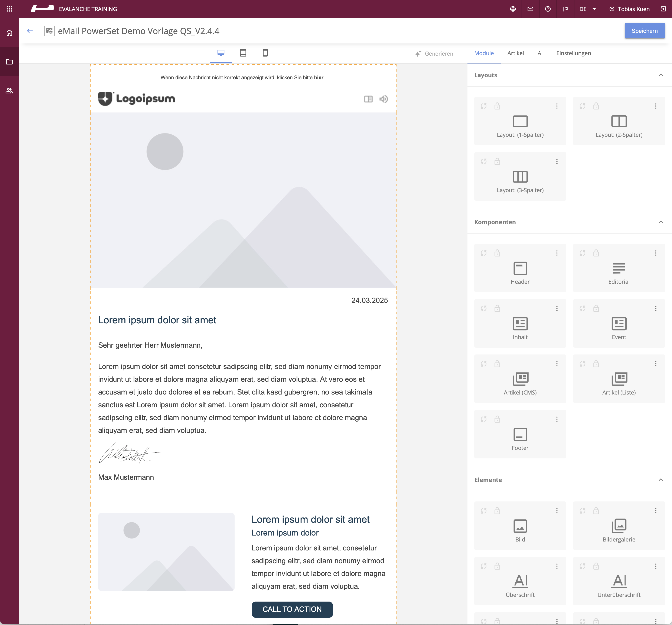
Task: Select the Event component
Action: pos(619,324)
